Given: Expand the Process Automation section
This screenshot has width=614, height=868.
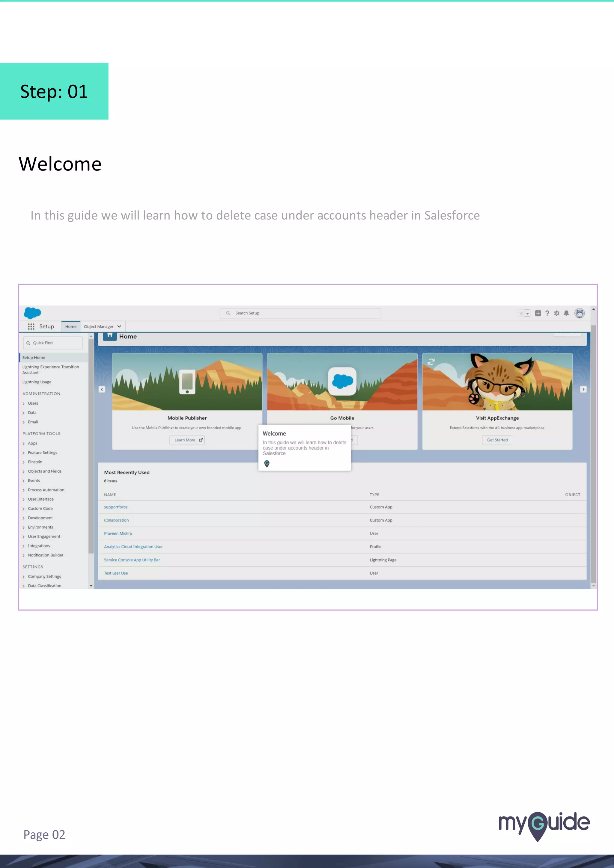Looking at the screenshot, I should (23, 490).
